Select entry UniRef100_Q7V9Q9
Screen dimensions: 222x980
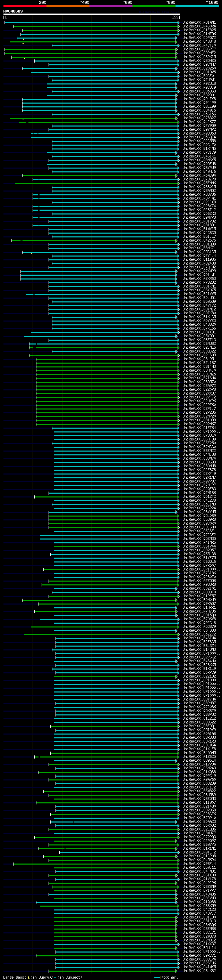[x=199, y=126]
